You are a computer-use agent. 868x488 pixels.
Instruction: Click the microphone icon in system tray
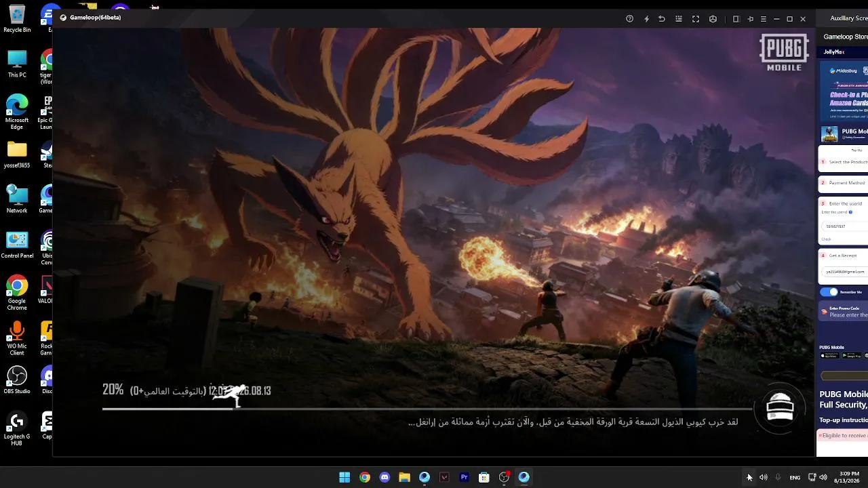[778, 477]
